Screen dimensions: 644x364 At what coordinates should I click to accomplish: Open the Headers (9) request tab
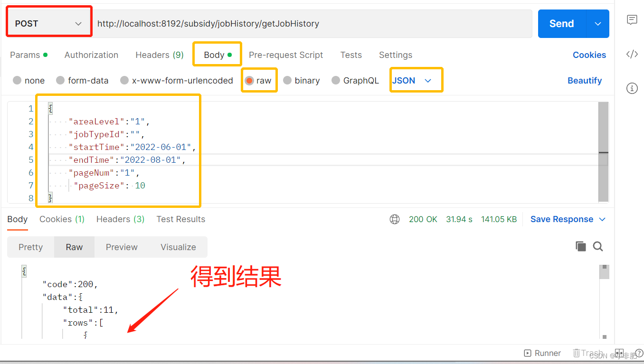160,55
